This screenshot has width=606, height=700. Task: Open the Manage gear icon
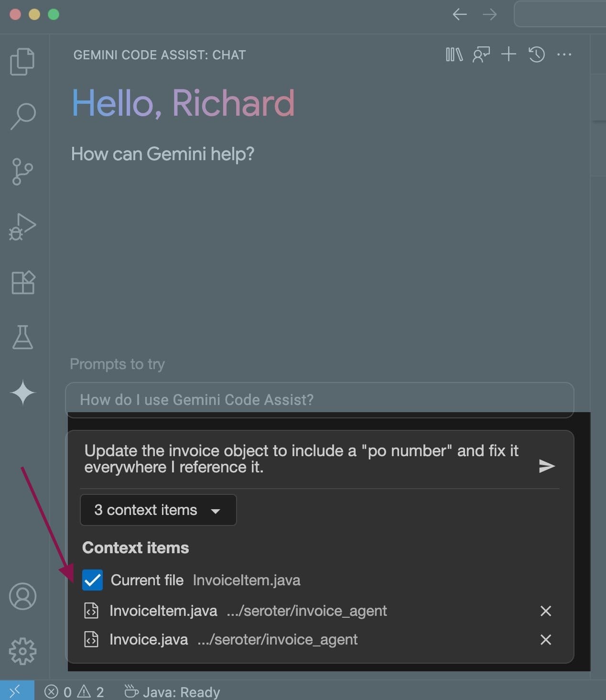point(22,651)
